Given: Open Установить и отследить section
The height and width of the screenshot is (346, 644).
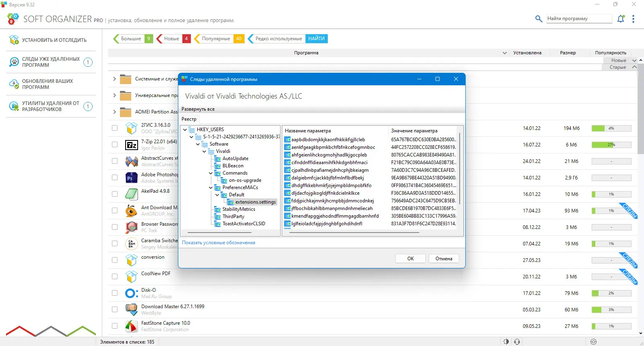Looking at the screenshot, I should coord(51,40).
